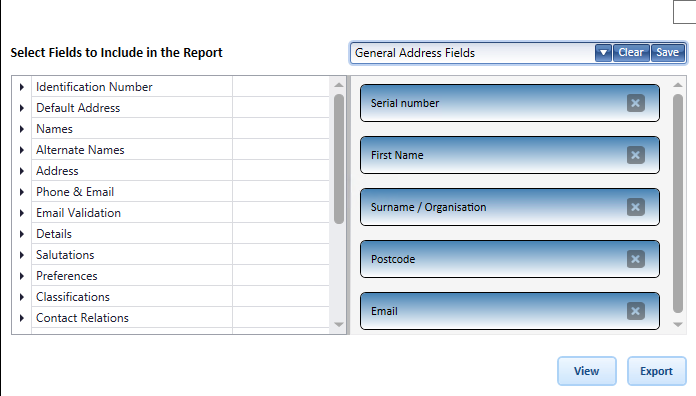
Task: Export the report
Action: (x=656, y=371)
